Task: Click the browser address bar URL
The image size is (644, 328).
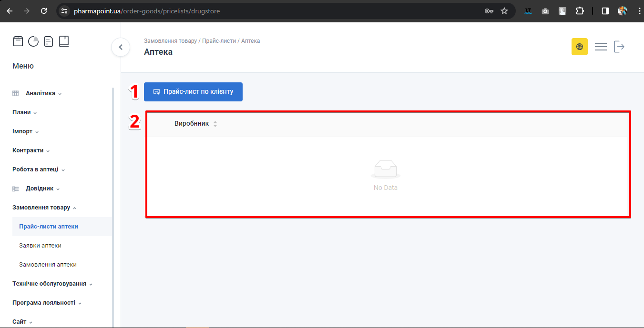Action: tap(147, 11)
